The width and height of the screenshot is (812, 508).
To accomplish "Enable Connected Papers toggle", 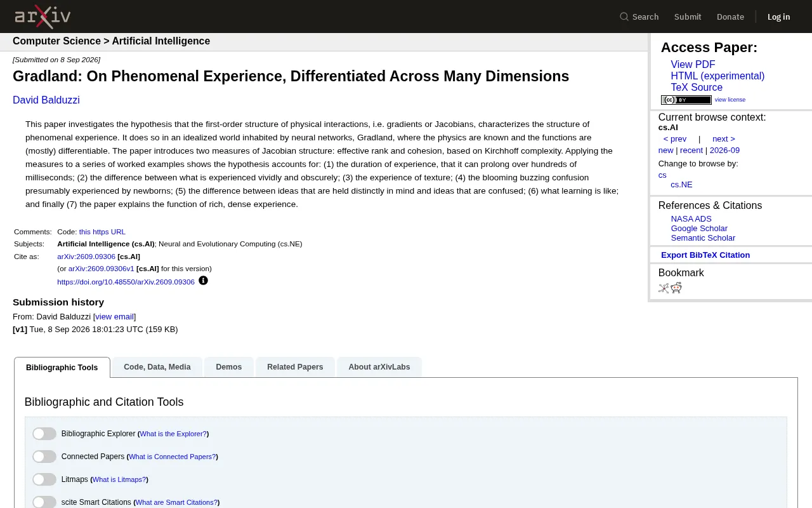I will click(44, 457).
